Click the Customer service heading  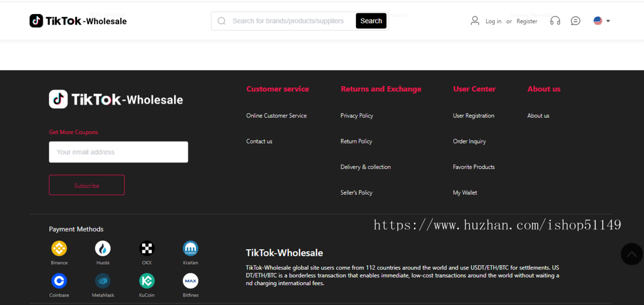tap(277, 89)
